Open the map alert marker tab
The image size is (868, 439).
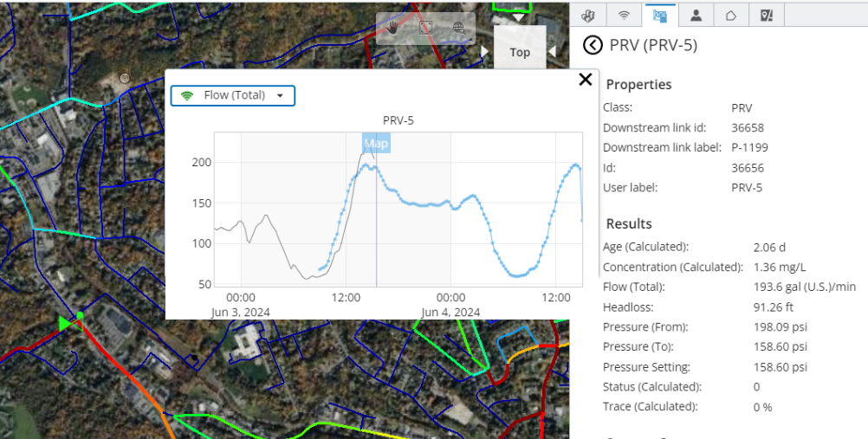click(767, 16)
